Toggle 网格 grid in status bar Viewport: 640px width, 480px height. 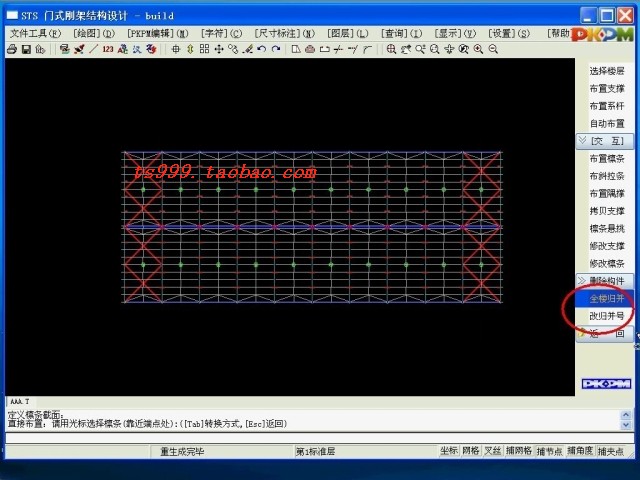(471, 451)
